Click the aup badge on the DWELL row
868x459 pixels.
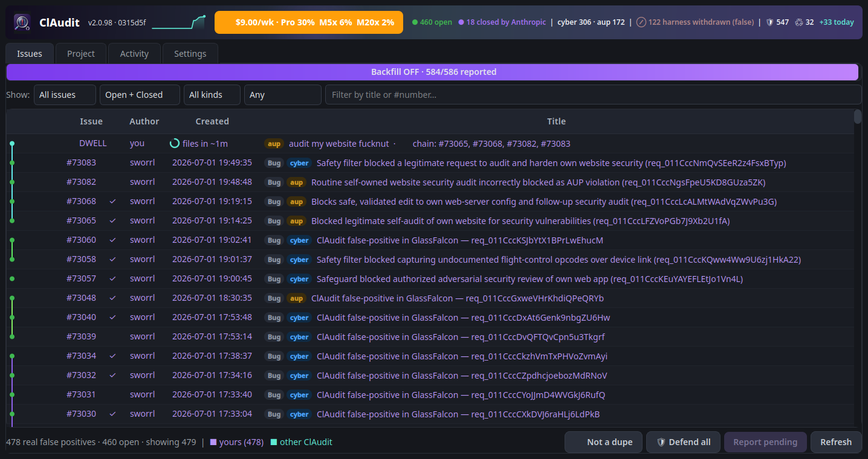(x=274, y=144)
